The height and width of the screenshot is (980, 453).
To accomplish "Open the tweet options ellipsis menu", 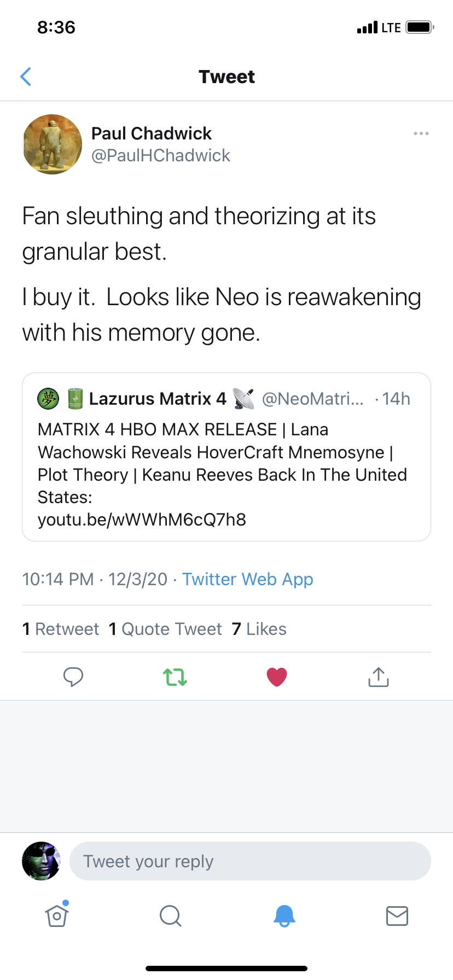I will click(421, 133).
